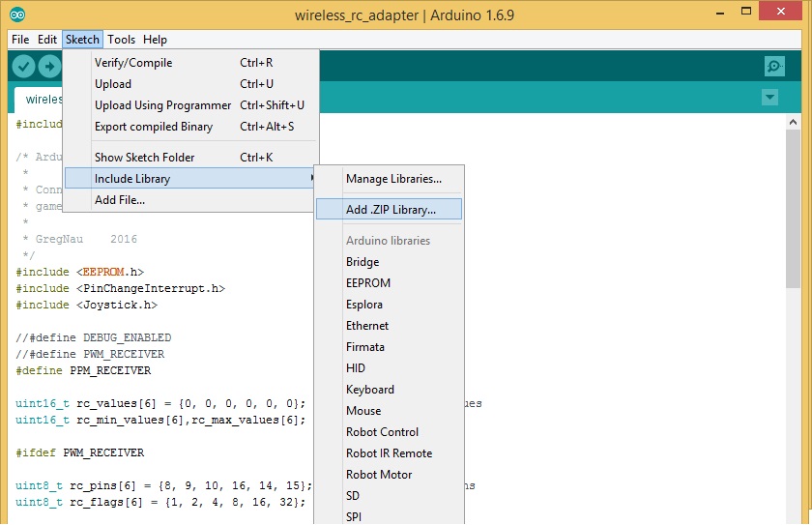Include the Keyboard library

tap(389, 390)
